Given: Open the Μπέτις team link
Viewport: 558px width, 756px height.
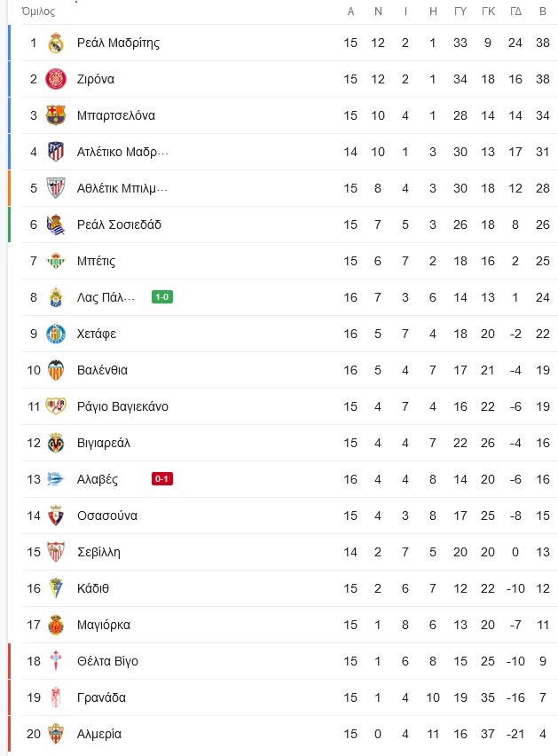Looking at the screenshot, I should [x=96, y=262].
